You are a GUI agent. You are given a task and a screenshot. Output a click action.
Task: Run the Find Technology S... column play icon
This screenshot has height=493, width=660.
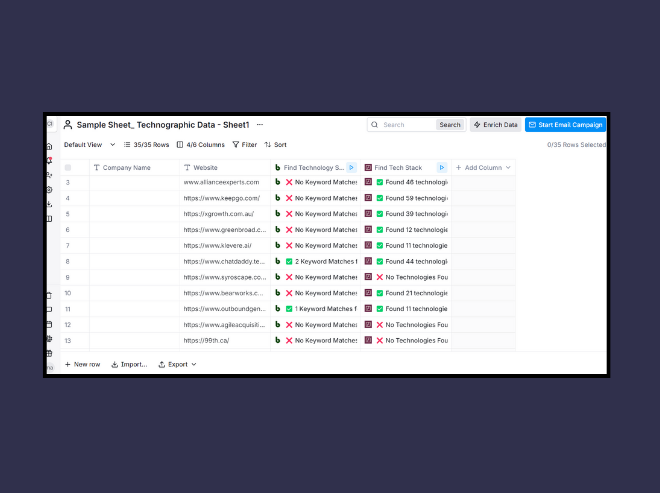pos(351,168)
